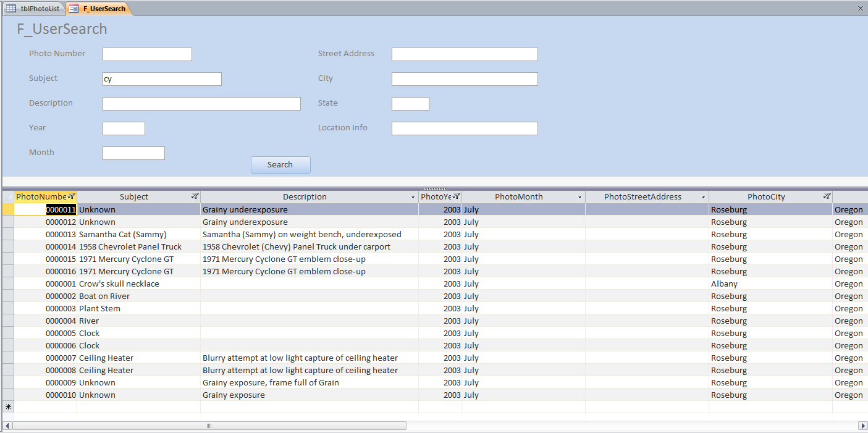Click the Photo Number input field

tap(147, 54)
